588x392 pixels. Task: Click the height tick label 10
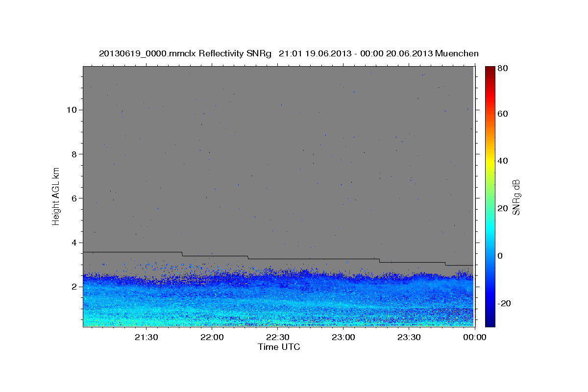point(71,110)
